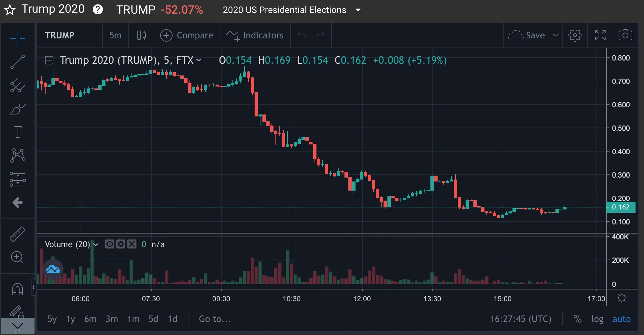Viewport: 644px width, 335px height.
Task: Toggle the magnet snapping mode
Action: click(18, 289)
